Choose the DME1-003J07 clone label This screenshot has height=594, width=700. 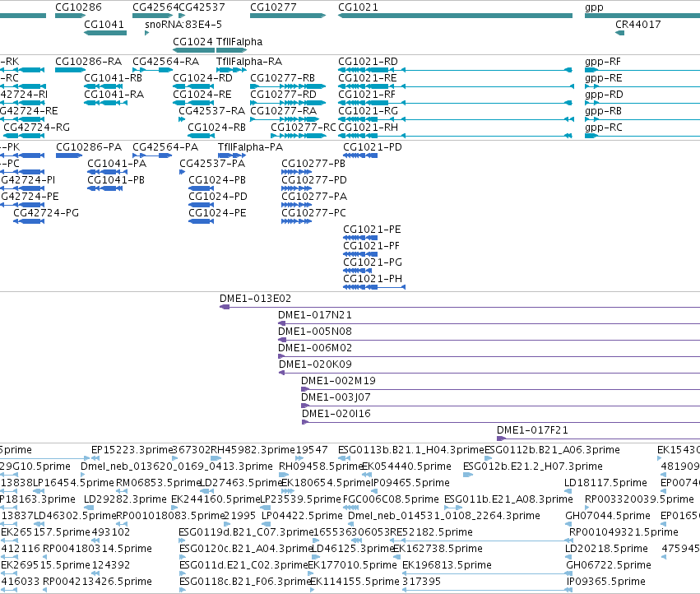pos(336,398)
